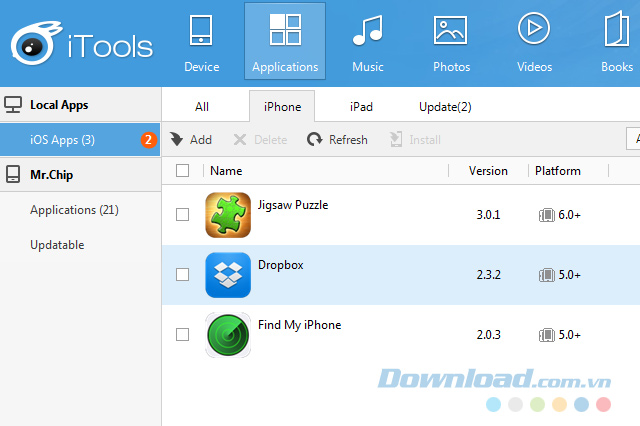Image resolution: width=640 pixels, height=426 pixels.
Task: Open the Photos section
Action: (450, 42)
